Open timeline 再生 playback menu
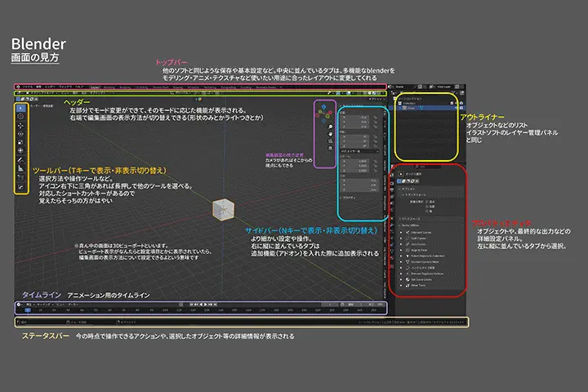This screenshot has height=392, width=588. coord(29,305)
